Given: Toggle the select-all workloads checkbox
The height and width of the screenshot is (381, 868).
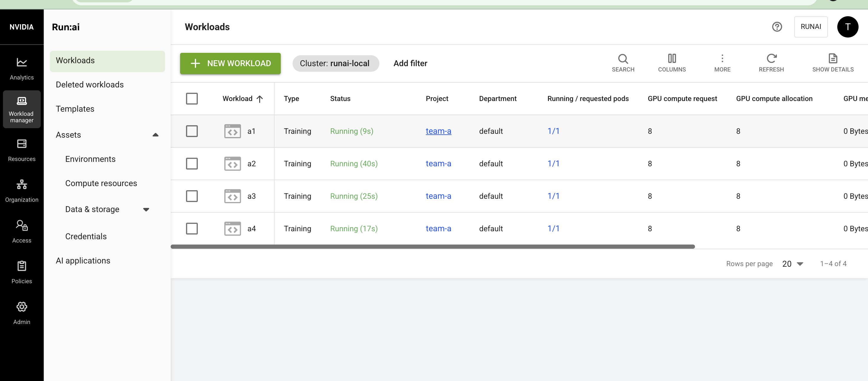Looking at the screenshot, I should (x=192, y=99).
